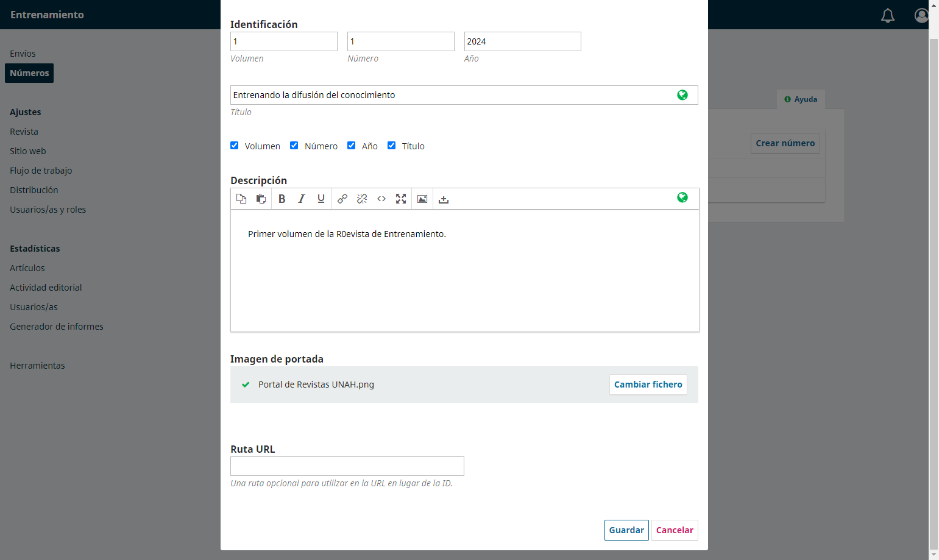Viewport: 939px width, 560px height.
Task: Open Sitio web settings
Action: 28,151
